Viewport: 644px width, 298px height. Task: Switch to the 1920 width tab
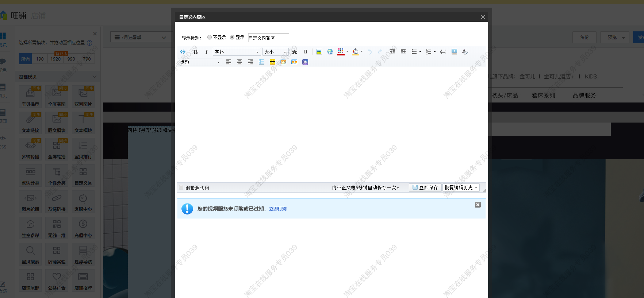pos(55,59)
